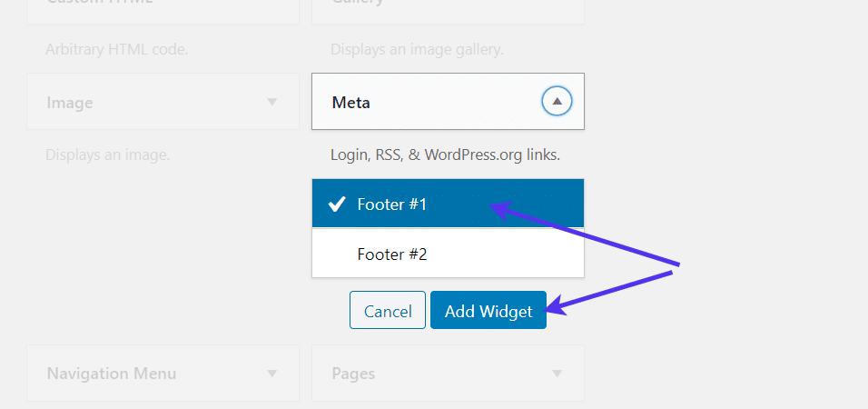The width and height of the screenshot is (868, 409).
Task: Click the 'Arbitrary HTML code.' description text
Action: click(116, 49)
